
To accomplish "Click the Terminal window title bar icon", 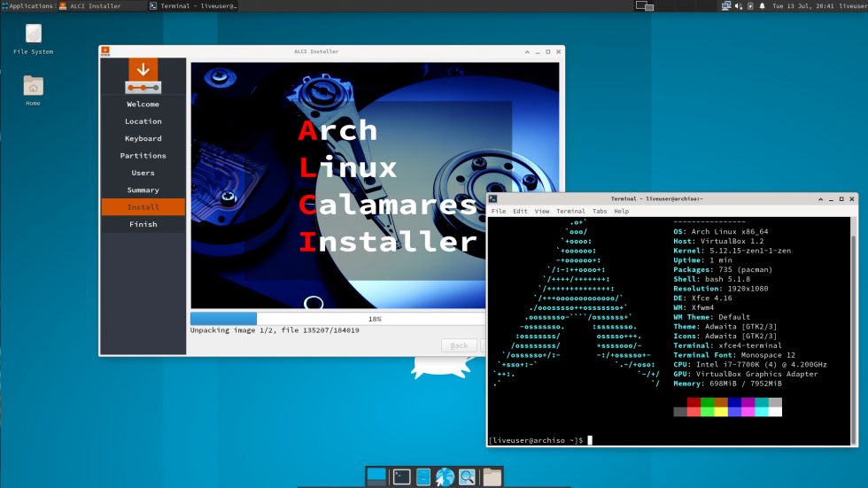I will tap(492, 198).
